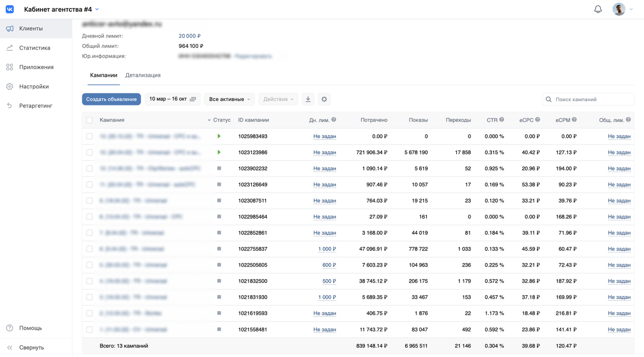
Task: Click stopped status icon of campaign 1022755837
Action: (x=219, y=249)
